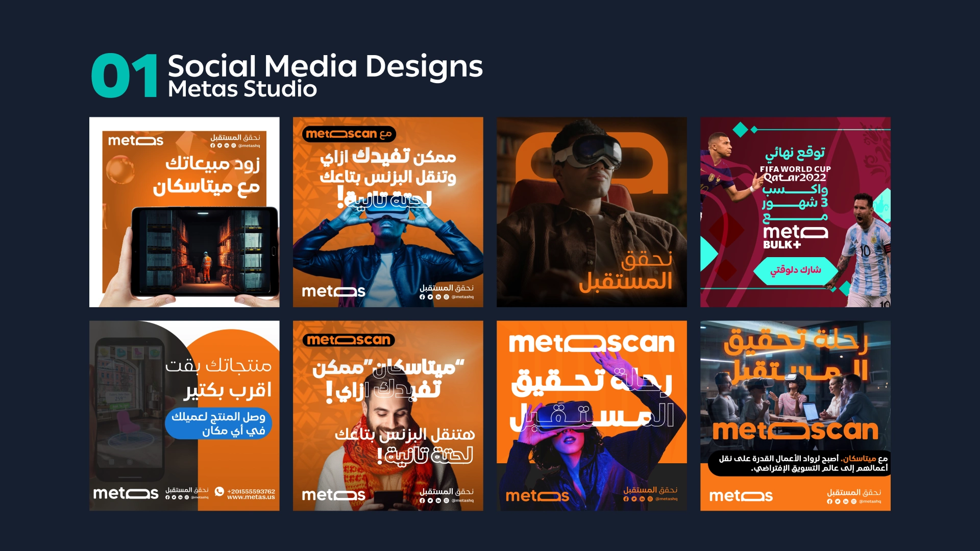Click the Instagram icon in the blue-jacket VR design

pos(447,297)
